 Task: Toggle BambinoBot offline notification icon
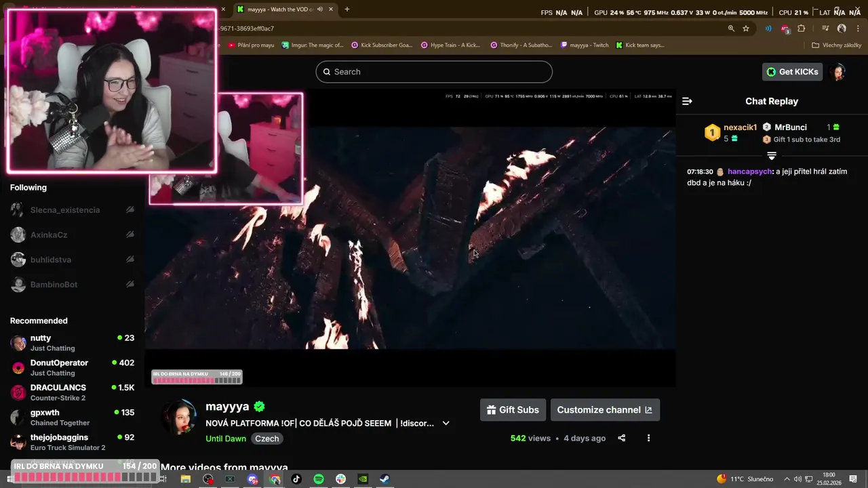[x=130, y=285]
